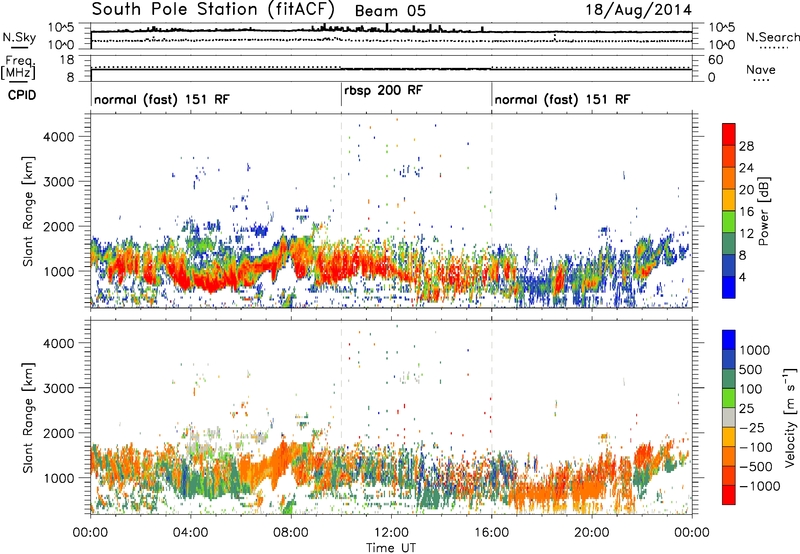Click the red bottom segment of Velocity colorbar
Screen dimensions: 800x554
(729, 495)
